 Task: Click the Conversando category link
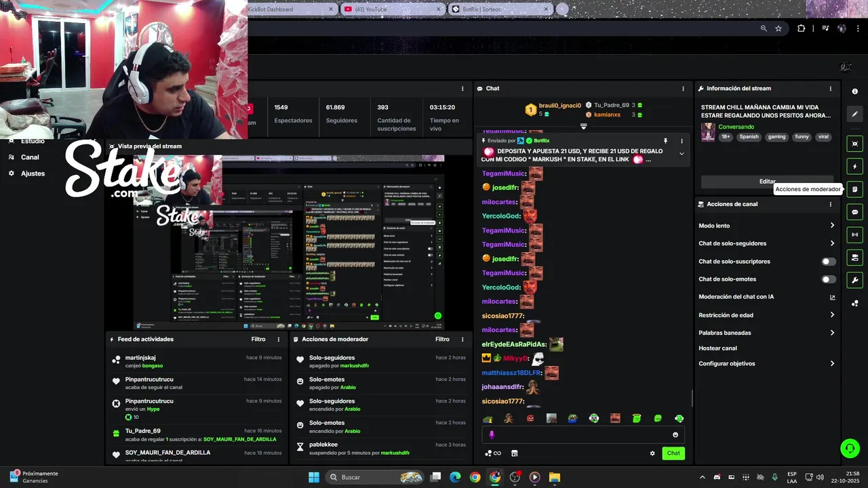click(x=736, y=127)
